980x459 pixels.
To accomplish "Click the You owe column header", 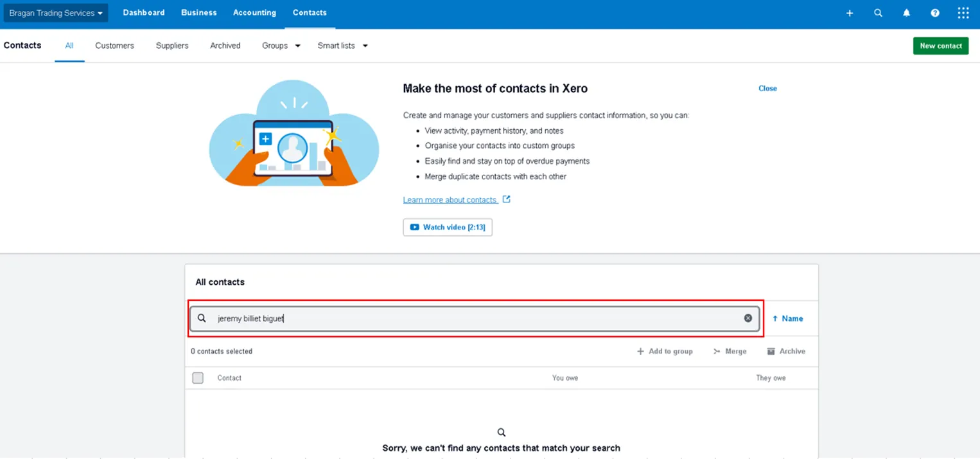I will pos(565,378).
